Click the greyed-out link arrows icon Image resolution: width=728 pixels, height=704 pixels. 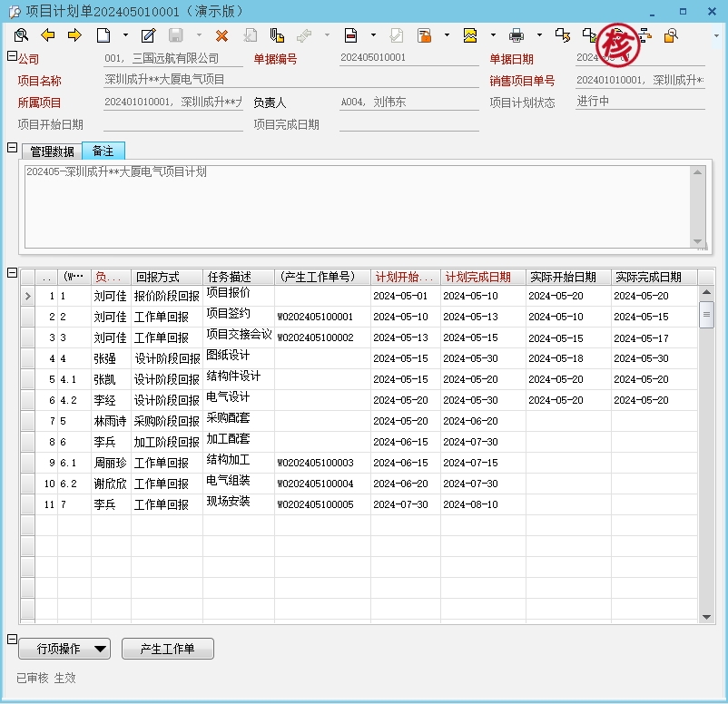(304, 35)
